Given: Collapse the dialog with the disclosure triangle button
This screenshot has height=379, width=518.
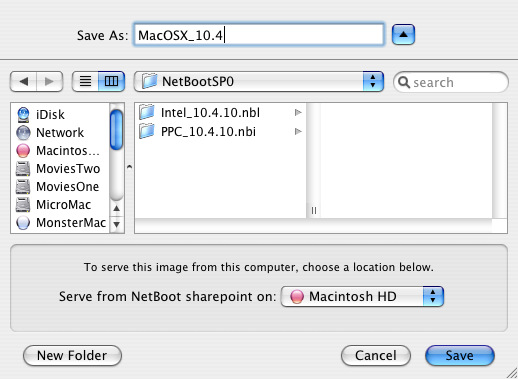Looking at the screenshot, I should tap(403, 34).
